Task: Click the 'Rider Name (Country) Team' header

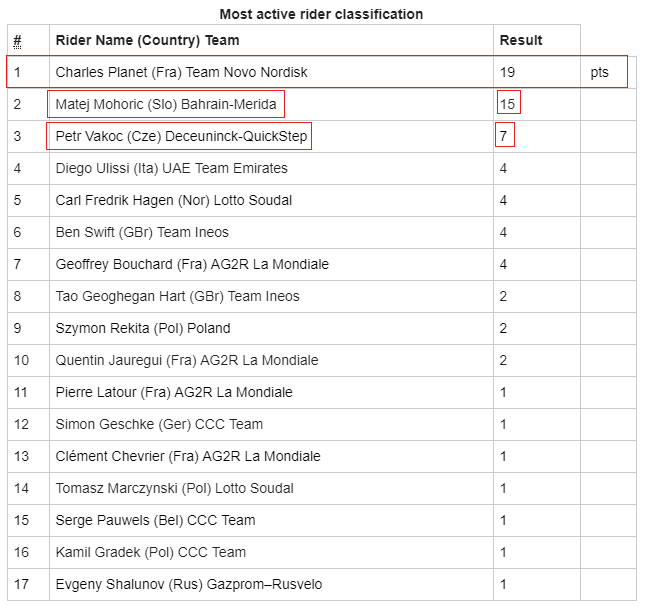Action: [x=147, y=40]
